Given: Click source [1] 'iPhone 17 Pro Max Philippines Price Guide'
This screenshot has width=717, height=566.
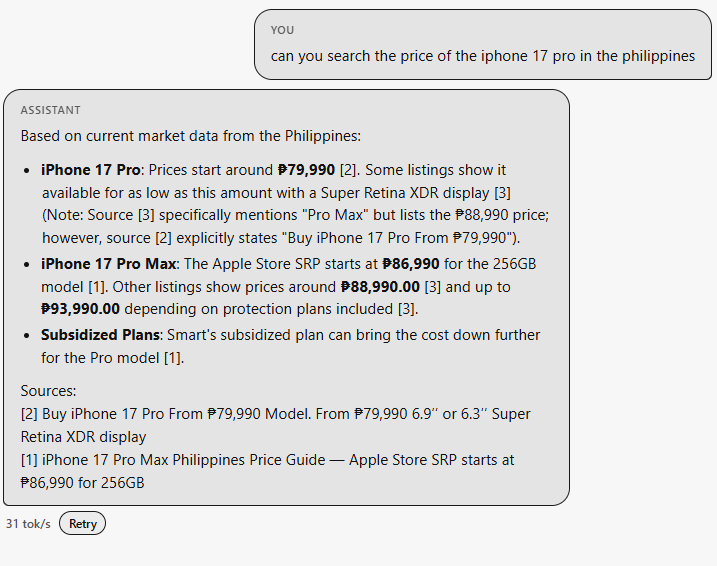Looking at the screenshot, I should pos(268,471).
